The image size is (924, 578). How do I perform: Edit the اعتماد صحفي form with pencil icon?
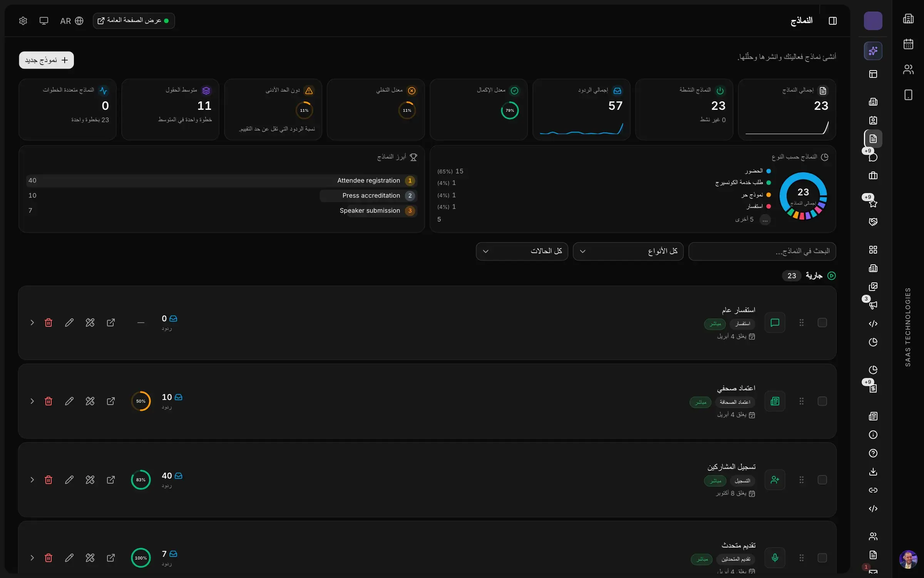69,401
